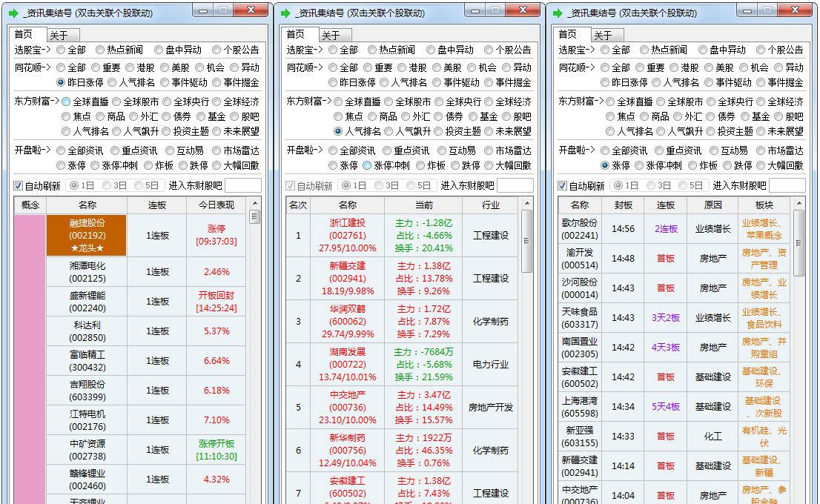The height and width of the screenshot is (504, 820).
Task: Switch to the 首页 tab in right window
Action: (x=571, y=34)
